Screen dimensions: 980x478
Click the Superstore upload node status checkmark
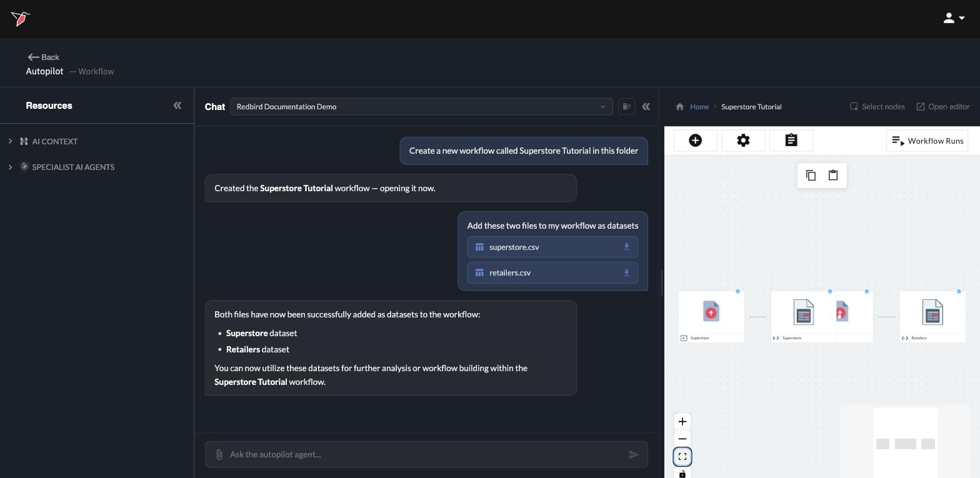pyautogui.click(x=737, y=291)
